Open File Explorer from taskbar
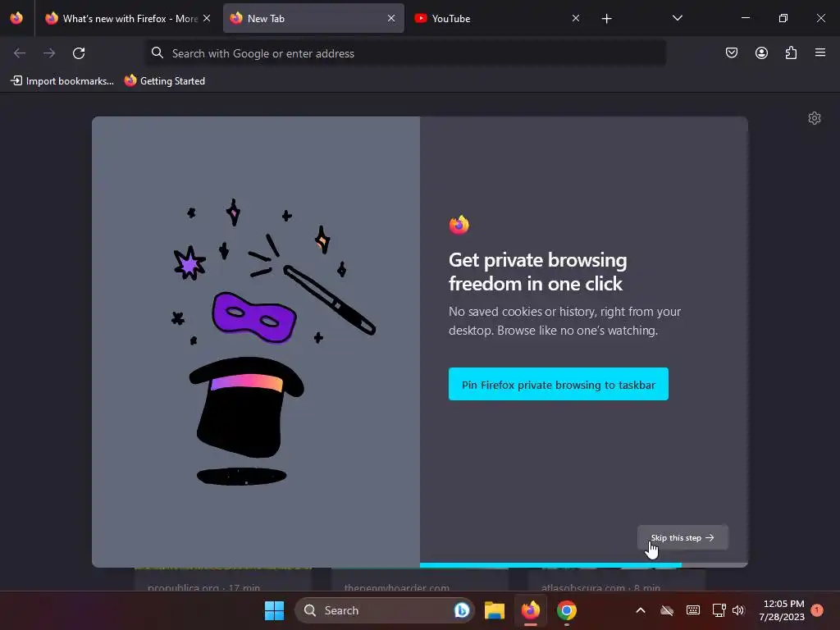840x630 pixels. coord(495,610)
